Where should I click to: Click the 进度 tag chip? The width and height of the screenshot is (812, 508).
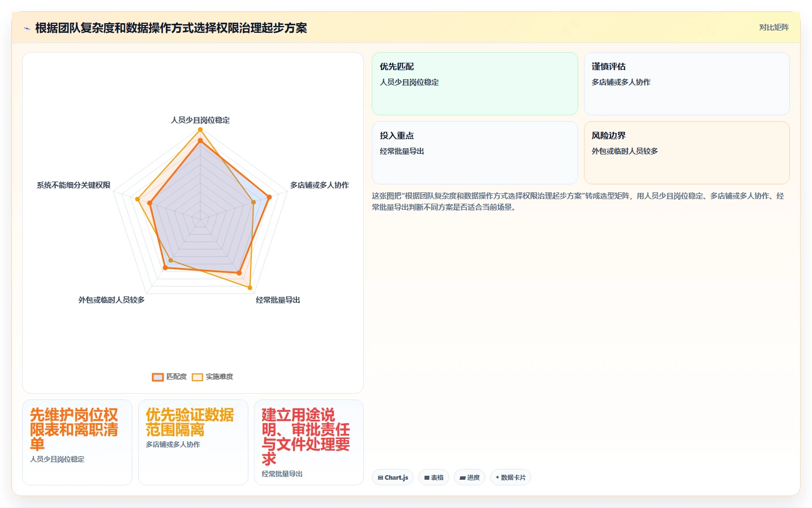pos(470,477)
